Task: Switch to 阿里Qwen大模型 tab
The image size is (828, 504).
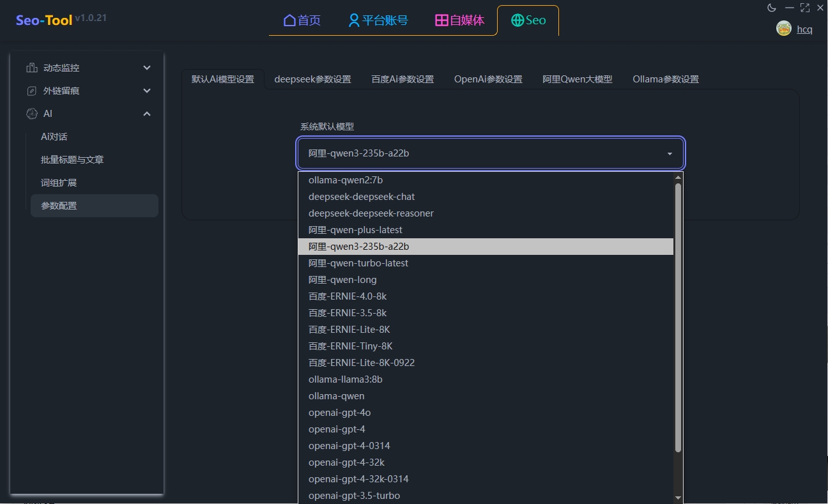Action: 578,79
